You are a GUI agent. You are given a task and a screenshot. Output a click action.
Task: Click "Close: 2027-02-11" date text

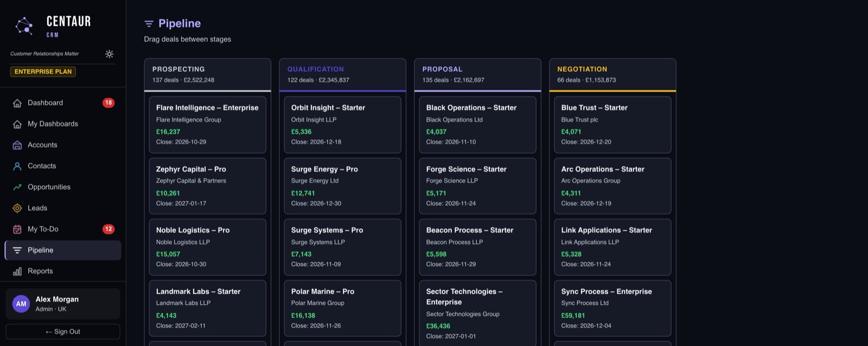(x=181, y=326)
